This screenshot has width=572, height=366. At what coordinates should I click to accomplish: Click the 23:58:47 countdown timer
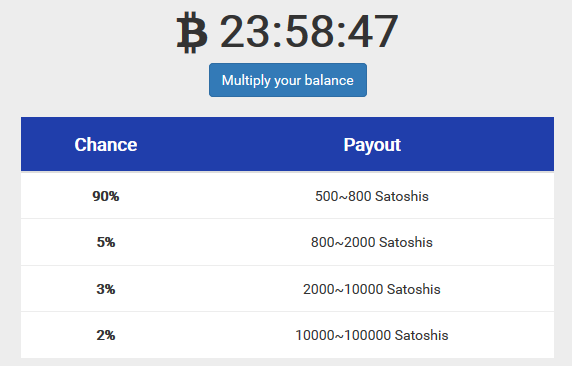[x=309, y=31]
